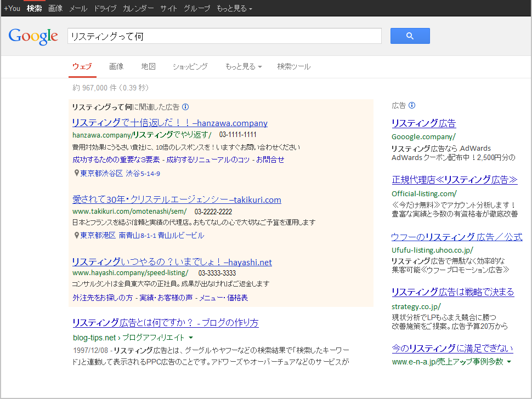The height and width of the screenshot is (399, 532).
Task: Open メール in the top bar
Action: coord(78,8)
